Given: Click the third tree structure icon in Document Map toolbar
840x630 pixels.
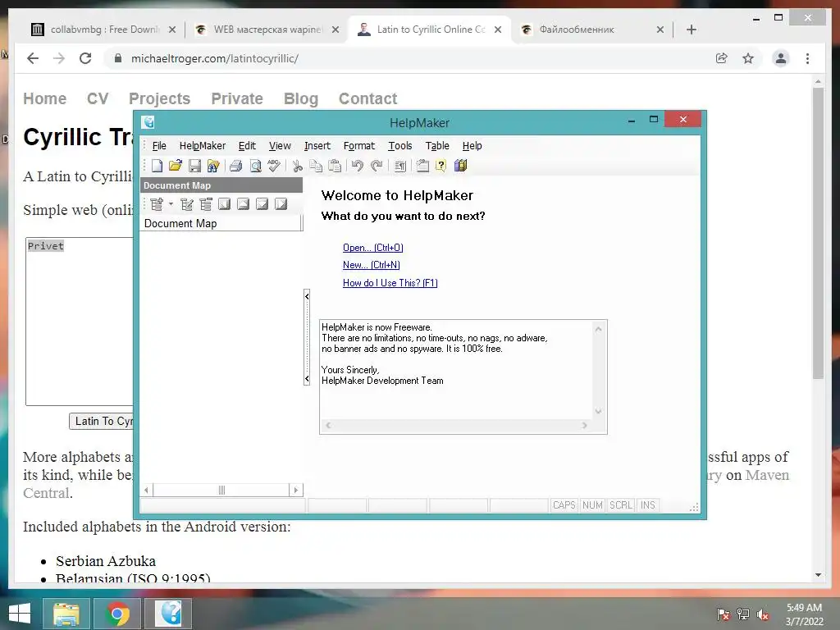Looking at the screenshot, I should point(206,204).
